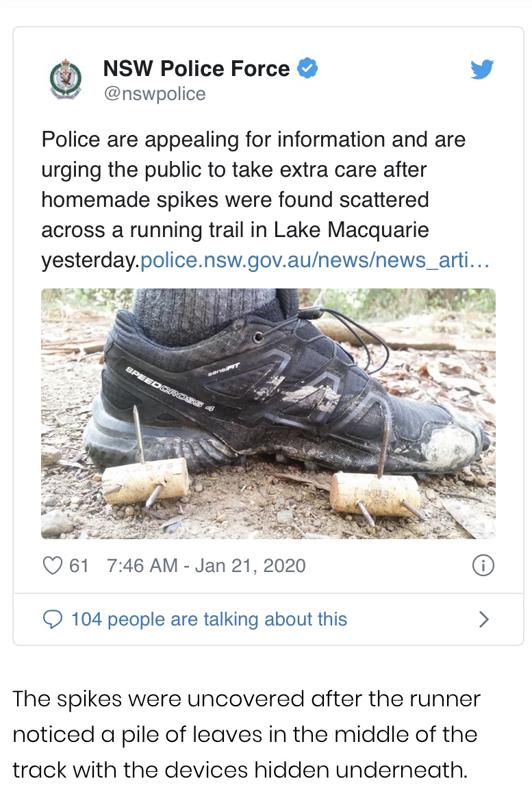Click "104 people are talking about this"

[209, 619]
